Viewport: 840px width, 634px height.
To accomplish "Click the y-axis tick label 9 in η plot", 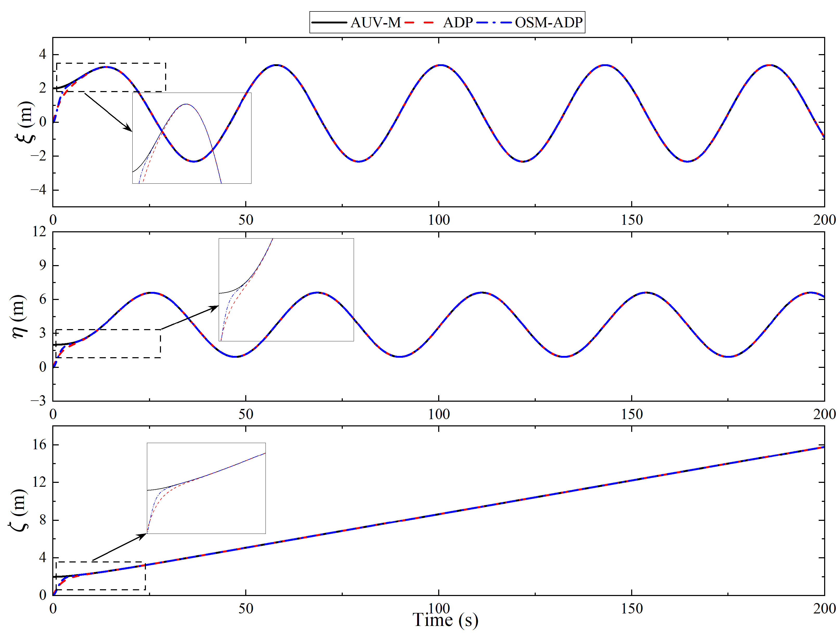I will 43,265.
